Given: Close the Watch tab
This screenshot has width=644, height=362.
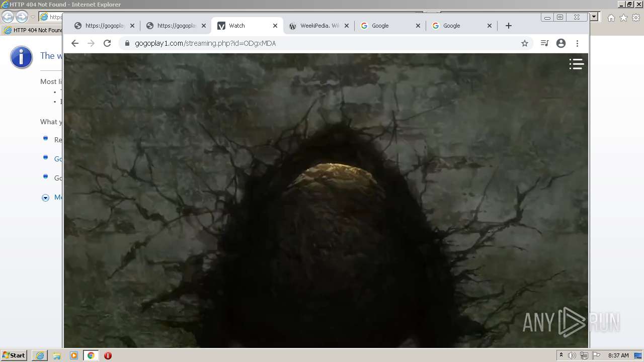Looking at the screenshot, I should pyautogui.click(x=275, y=26).
